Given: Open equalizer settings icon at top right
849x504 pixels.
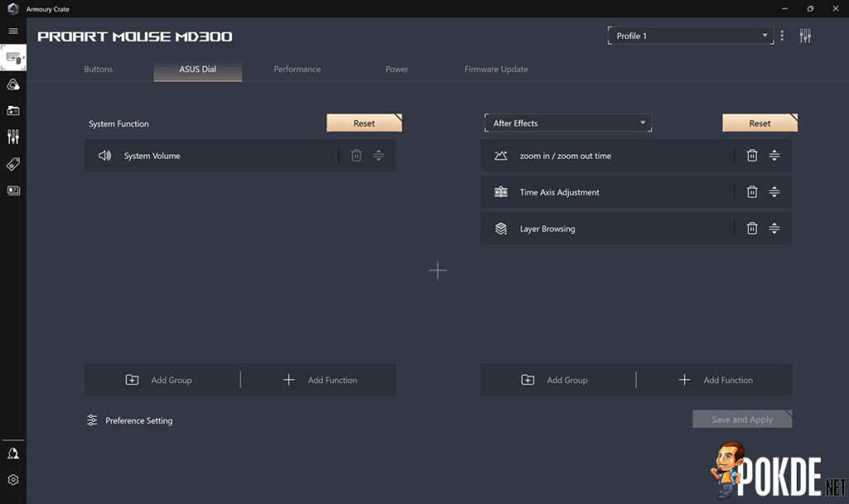Looking at the screenshot, I should pyautogui.click(x=805, y=36).
